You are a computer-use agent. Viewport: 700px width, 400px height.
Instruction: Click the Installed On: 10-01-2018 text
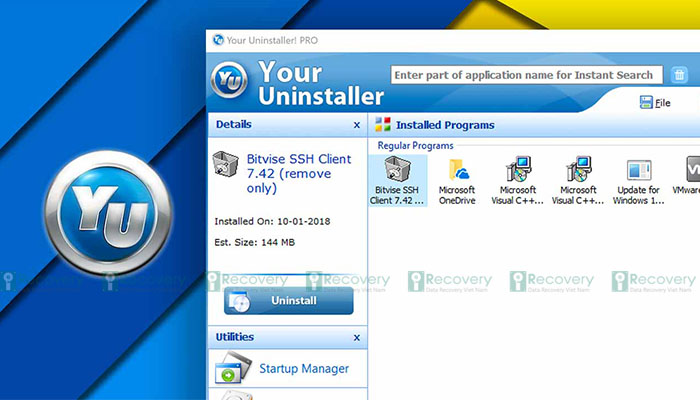click(272, 221)
